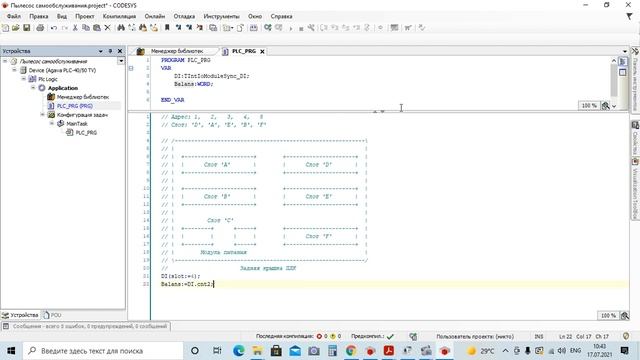Open the Отладка menu
Image resolution: width=640 pixels, height=360 pixels.
click(184, 16)
